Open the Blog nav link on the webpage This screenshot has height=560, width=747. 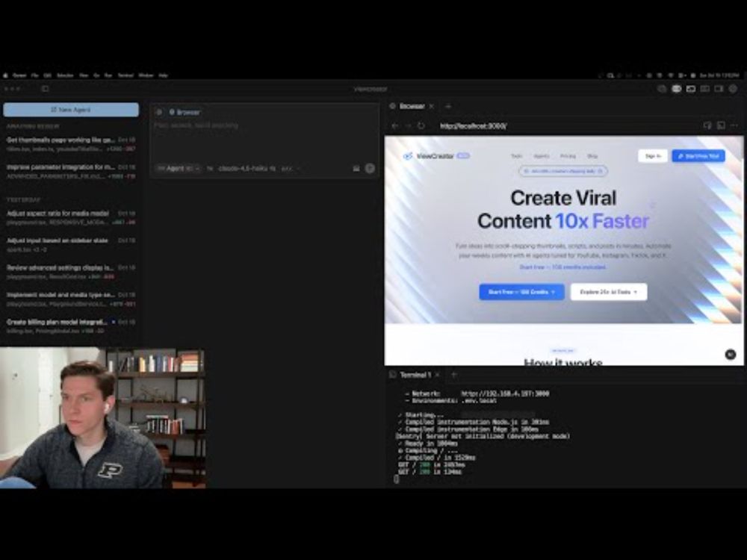592,156
